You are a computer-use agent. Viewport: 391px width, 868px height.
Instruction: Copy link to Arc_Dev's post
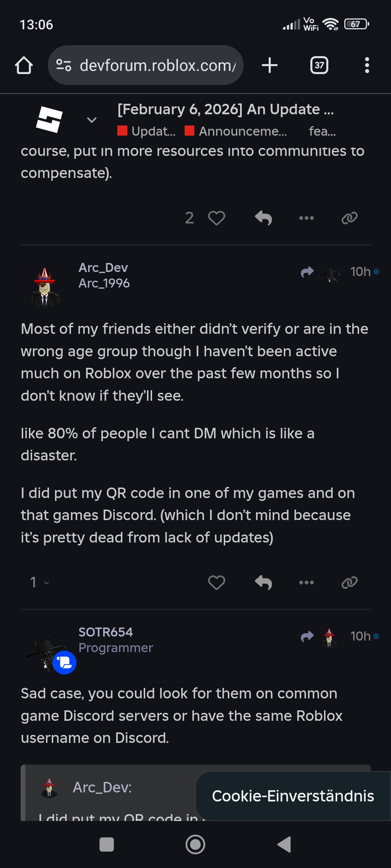349,582
